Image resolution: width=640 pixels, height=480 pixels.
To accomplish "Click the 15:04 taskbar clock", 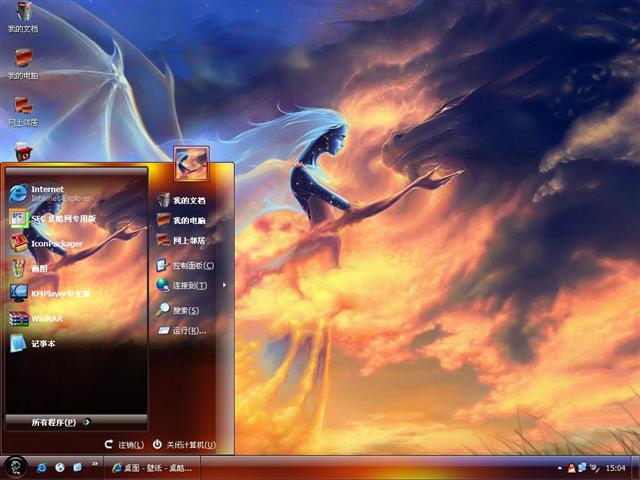I will 616,468.
